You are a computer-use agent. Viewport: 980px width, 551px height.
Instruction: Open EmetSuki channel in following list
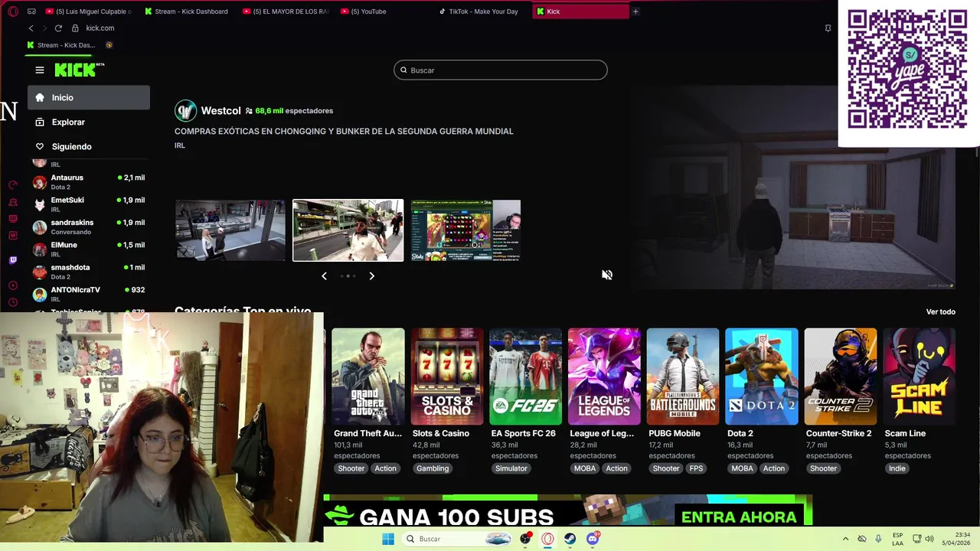click(89, 204)
